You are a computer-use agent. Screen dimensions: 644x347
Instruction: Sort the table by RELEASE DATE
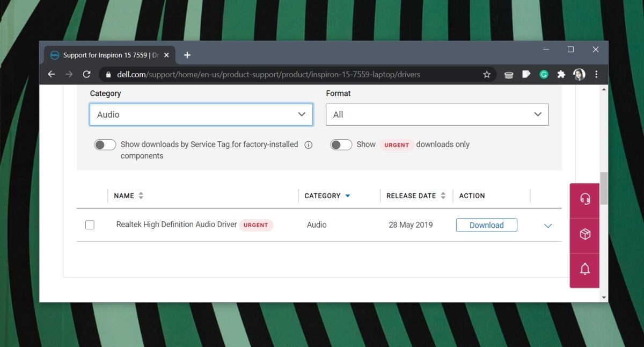click(x=443, y=196)
